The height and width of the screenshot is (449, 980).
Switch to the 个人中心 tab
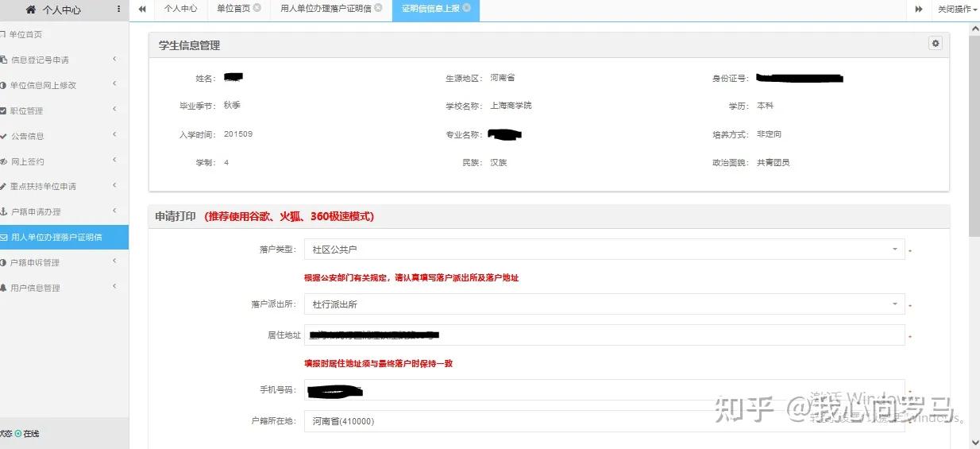[181, 9]
